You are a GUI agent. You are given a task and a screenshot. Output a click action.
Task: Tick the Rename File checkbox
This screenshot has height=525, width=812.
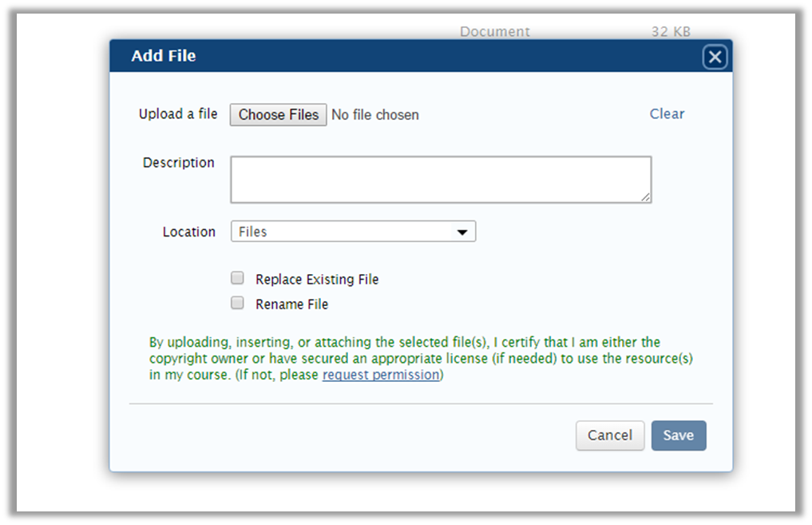point(237,303)
